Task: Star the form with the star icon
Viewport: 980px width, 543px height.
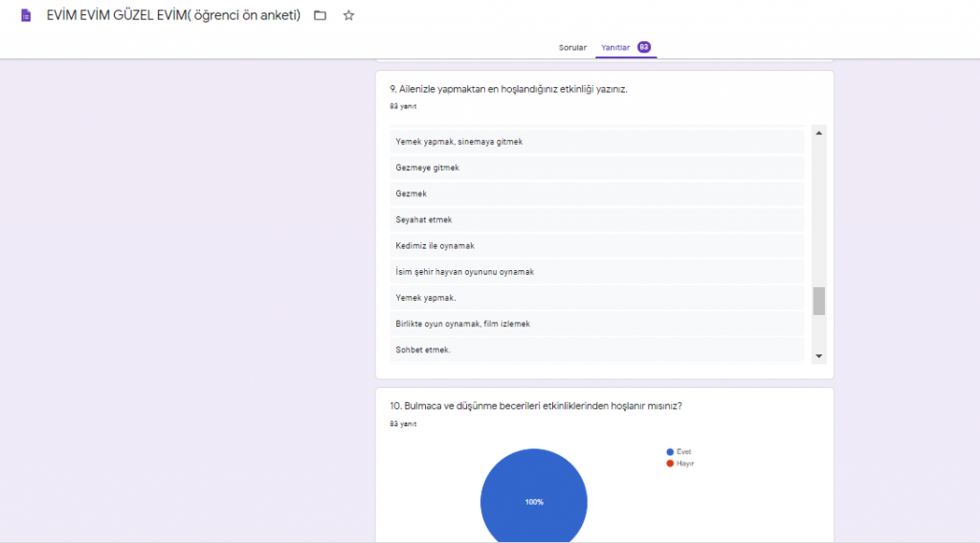Action: (348, 15)
